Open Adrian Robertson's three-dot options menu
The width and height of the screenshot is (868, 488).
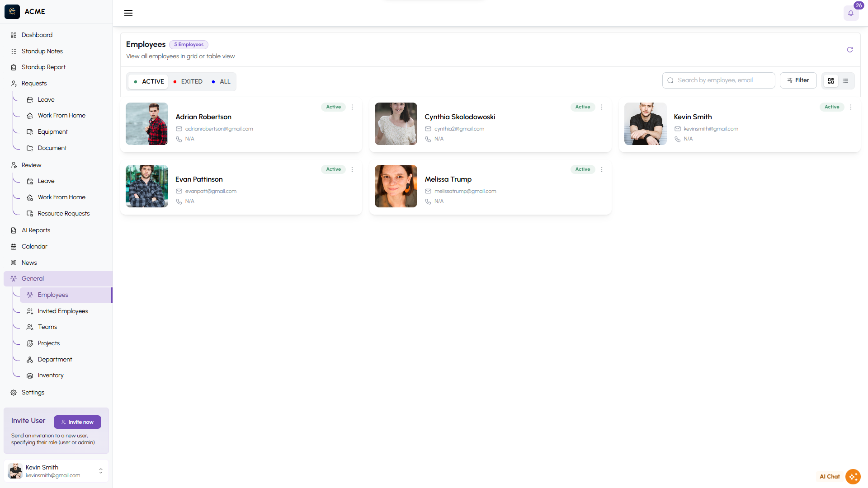(x=352, y=107)
